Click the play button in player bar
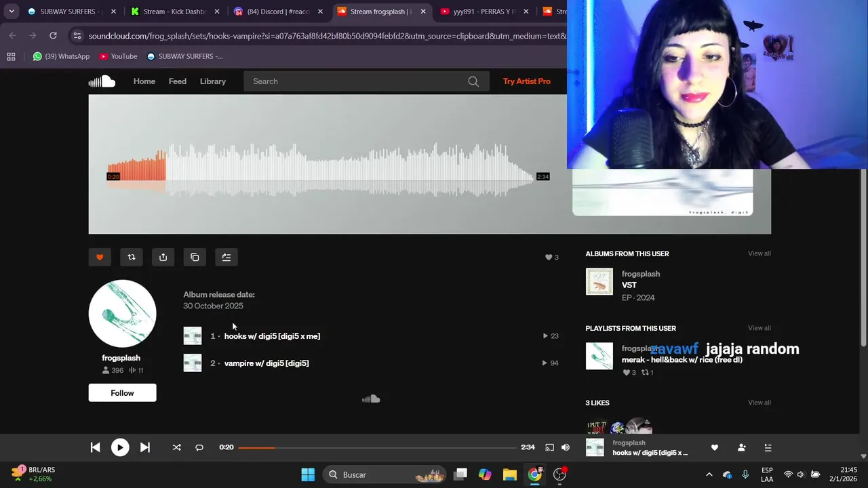 tap(120, 447)
